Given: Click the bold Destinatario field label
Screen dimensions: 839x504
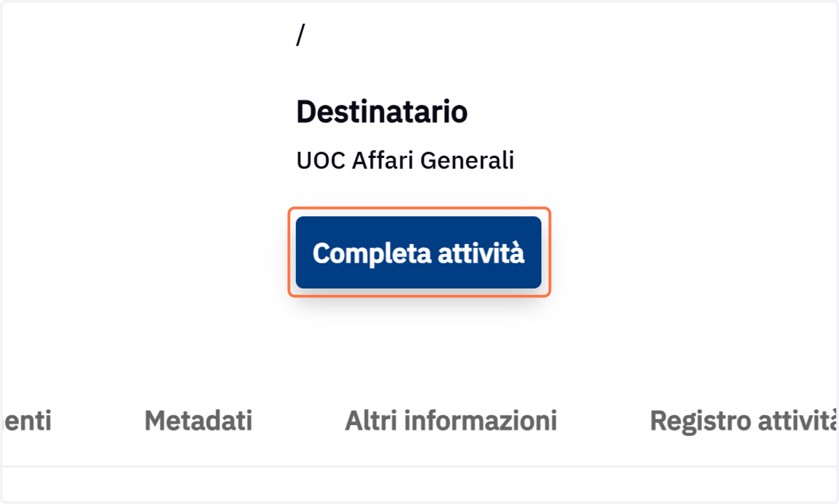Looking at the screenshot, I should click(382, 112).
